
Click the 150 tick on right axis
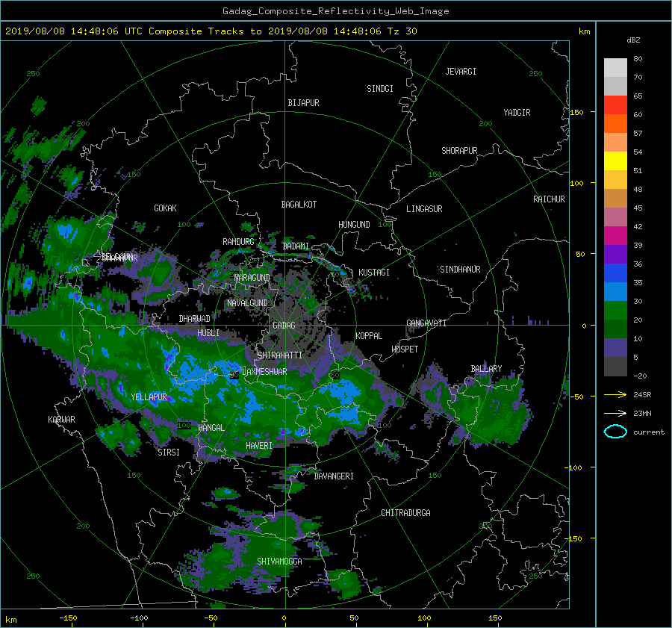[x=577, y=112]
